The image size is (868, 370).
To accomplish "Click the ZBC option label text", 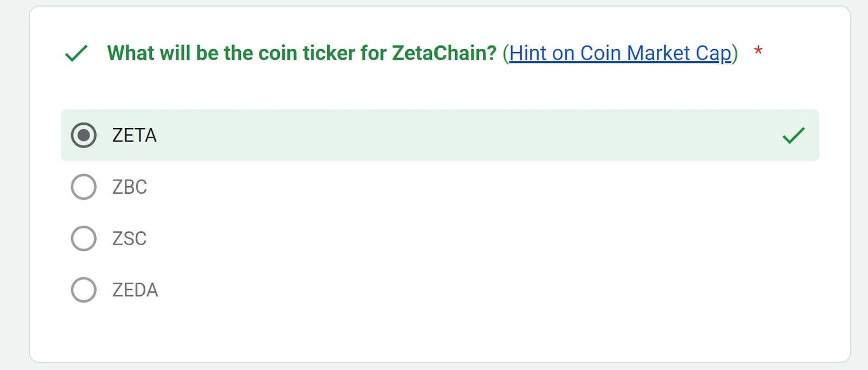I will tap(130, 187).
